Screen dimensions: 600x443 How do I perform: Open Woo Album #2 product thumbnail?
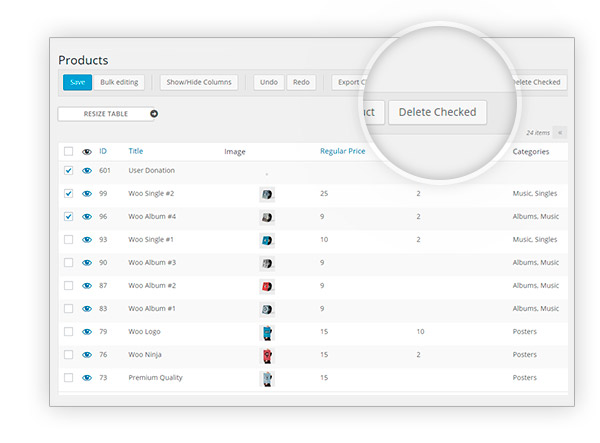[x=267, y=286]
